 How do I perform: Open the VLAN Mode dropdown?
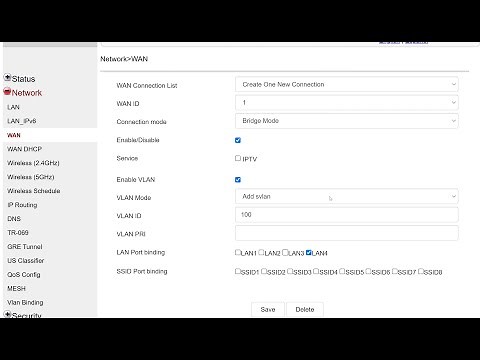(x=347, y=196)
